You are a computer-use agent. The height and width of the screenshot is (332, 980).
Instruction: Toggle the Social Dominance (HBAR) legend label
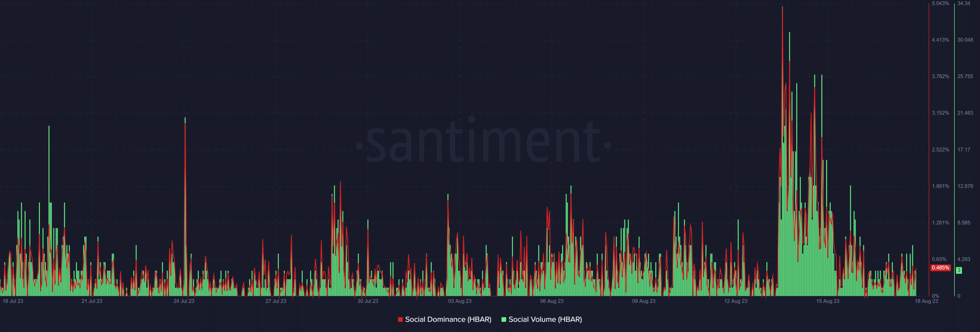point(448,319)
